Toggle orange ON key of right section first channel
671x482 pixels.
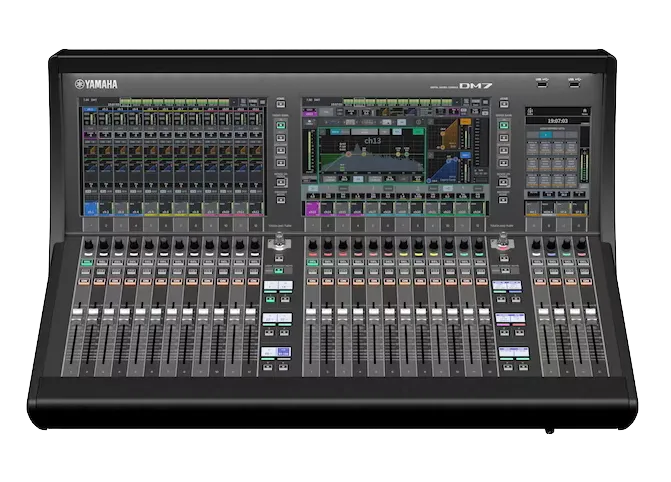pyautogui.click(x=539, y=281)
